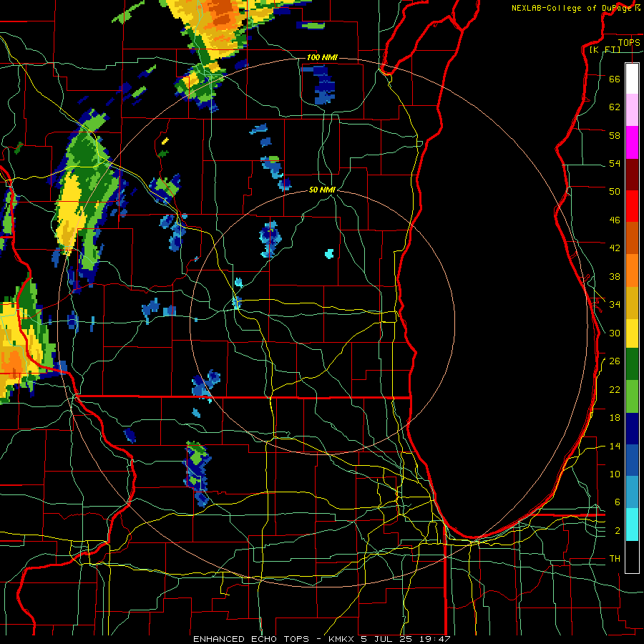Click the 34 legend value
This screenshot has height=644, width=644.
tap(615, 305)
